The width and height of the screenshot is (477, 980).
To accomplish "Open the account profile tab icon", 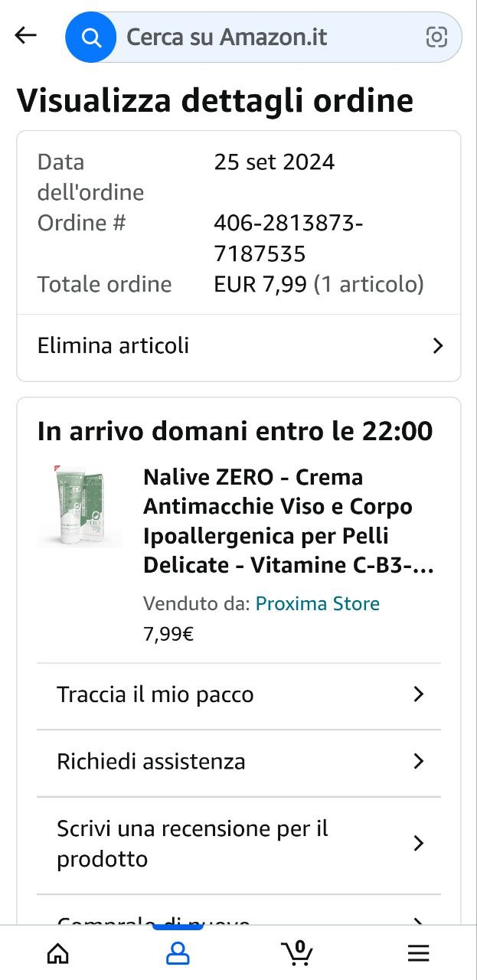I will 178,952.
